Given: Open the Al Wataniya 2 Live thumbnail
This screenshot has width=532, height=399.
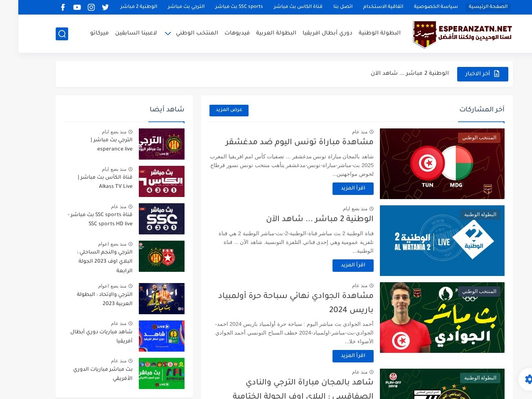Looking at the screenshot, I should click(442, 241).
